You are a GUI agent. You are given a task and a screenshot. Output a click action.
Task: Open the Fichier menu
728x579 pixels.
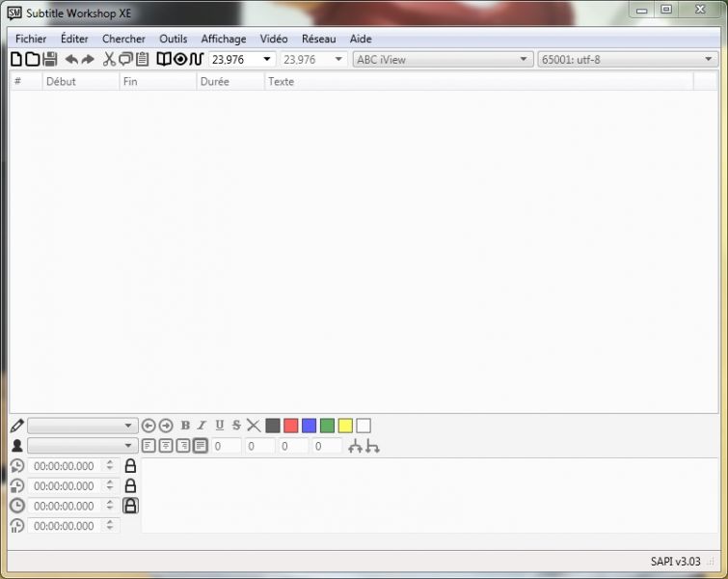(31, 39)
